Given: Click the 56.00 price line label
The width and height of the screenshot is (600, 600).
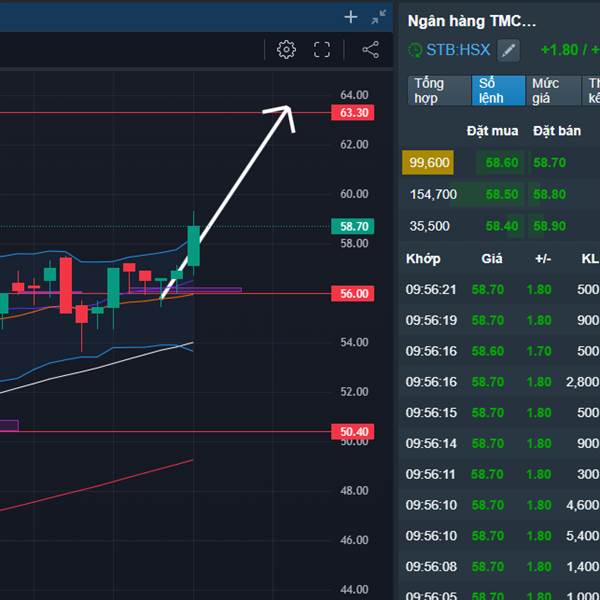Looking at the screenshot, I should click(352, 294).
